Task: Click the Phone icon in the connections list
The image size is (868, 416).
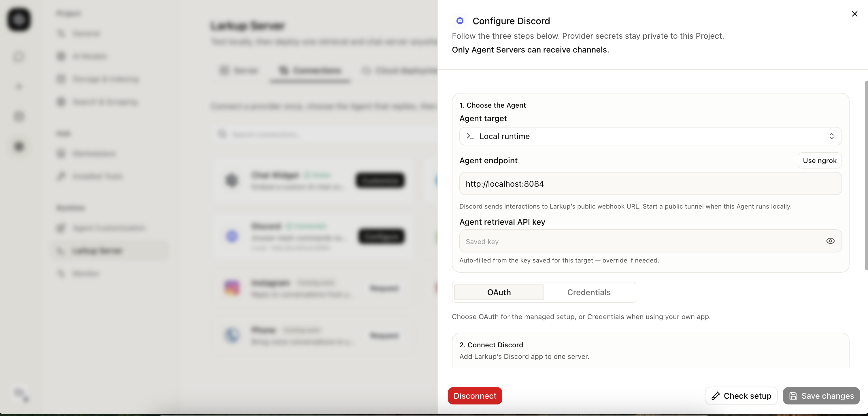Action: click(232, 335)
